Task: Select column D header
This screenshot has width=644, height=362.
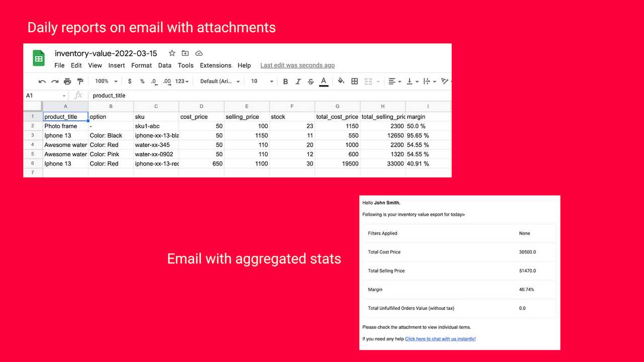Action: [201, 107]
